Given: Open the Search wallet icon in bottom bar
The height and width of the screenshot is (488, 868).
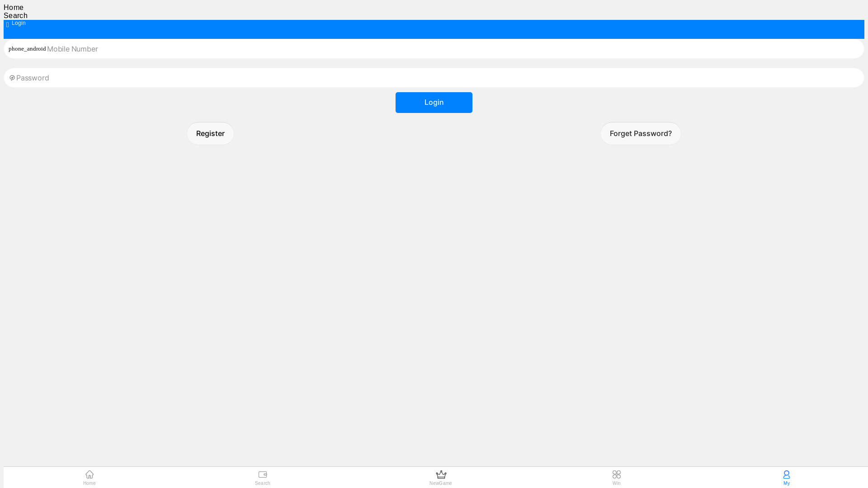Looking at the screenshot, I should pyautogui.click(x=263, y=474).
